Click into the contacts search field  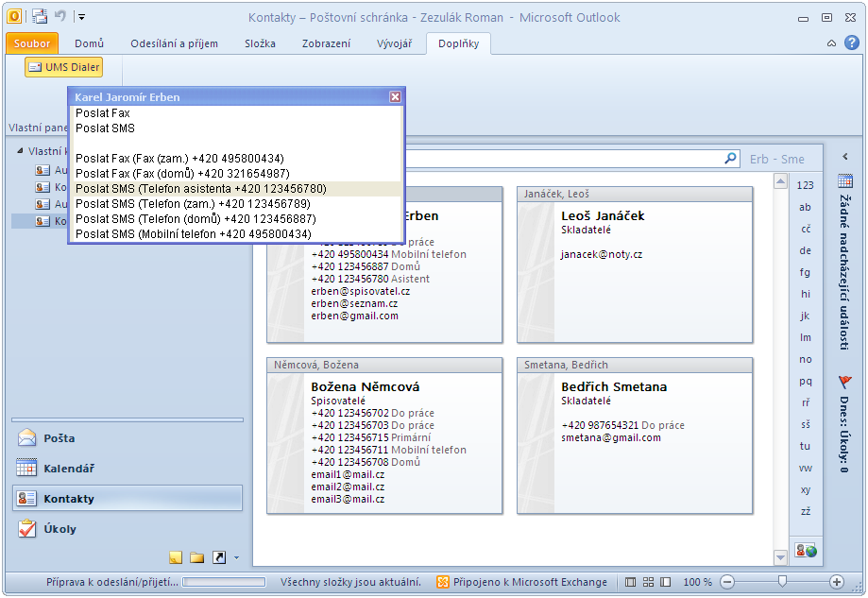[x=564, y=159]
